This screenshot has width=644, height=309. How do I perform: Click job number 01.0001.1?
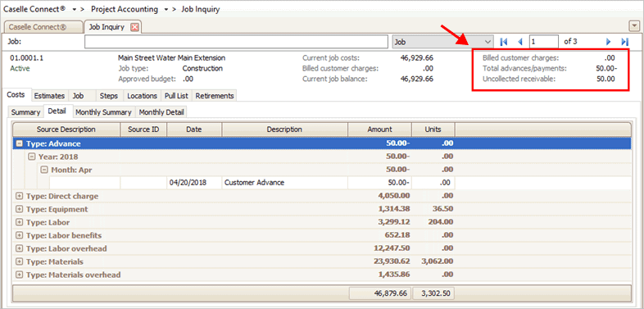pos(26,58)
